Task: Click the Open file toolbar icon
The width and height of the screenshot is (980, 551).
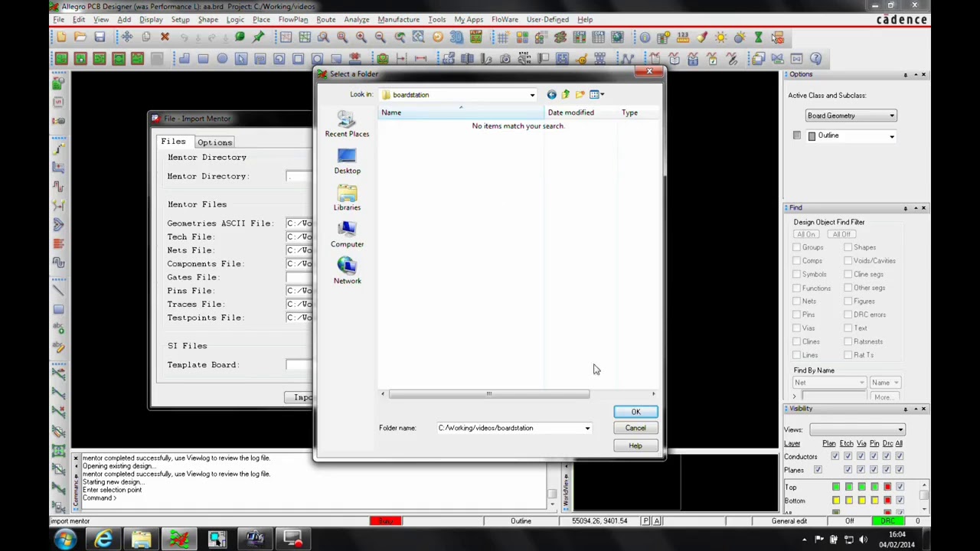Action: [x=80, y=37]
